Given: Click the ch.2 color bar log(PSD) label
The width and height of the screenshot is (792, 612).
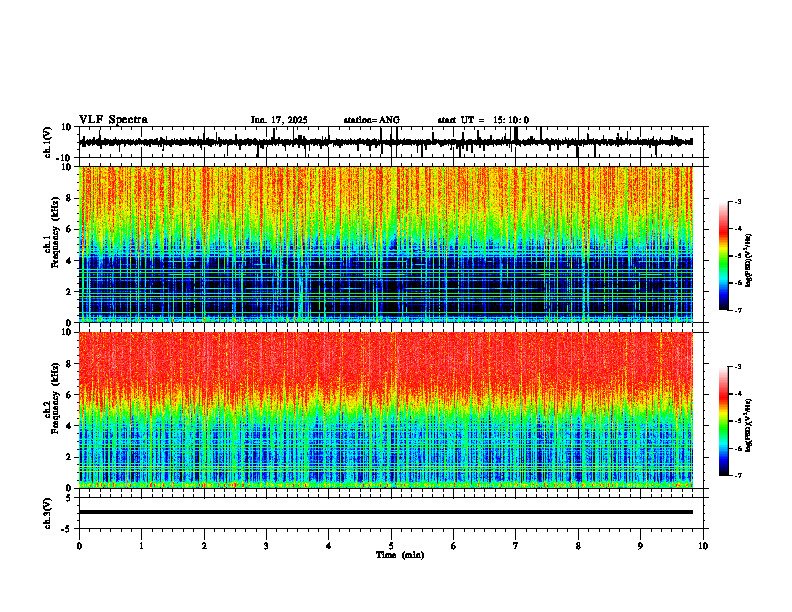Looking at the screenshot, I should pos(749,425).
